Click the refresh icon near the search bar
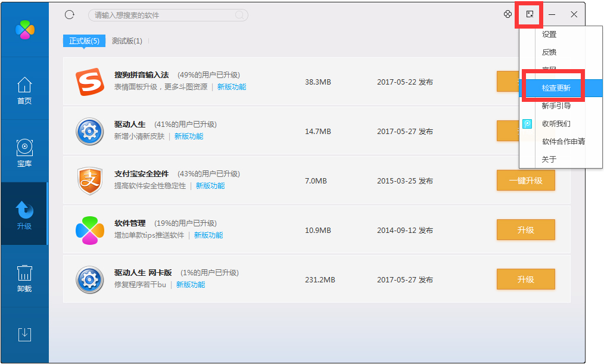Screen dimensions: 604x364 tap(69, 14)
